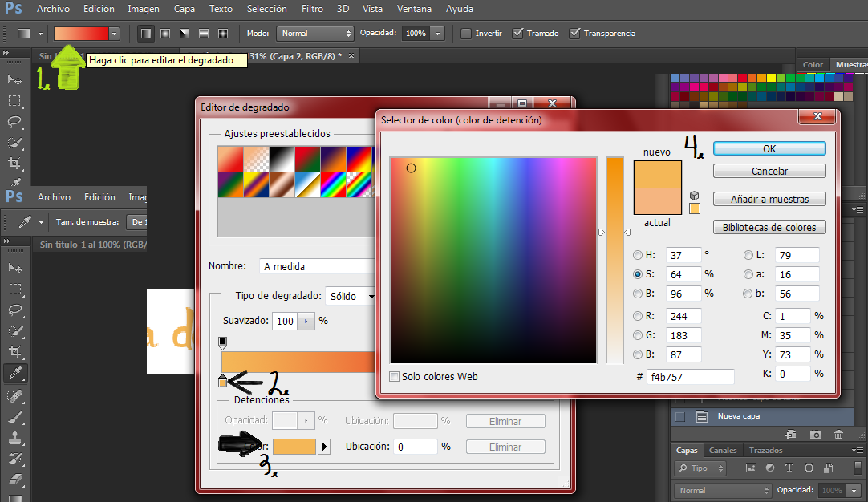Select the Lasso tool in the top toolbar
Viewport: 868px width, 502px height.
(x=14, y=122)
